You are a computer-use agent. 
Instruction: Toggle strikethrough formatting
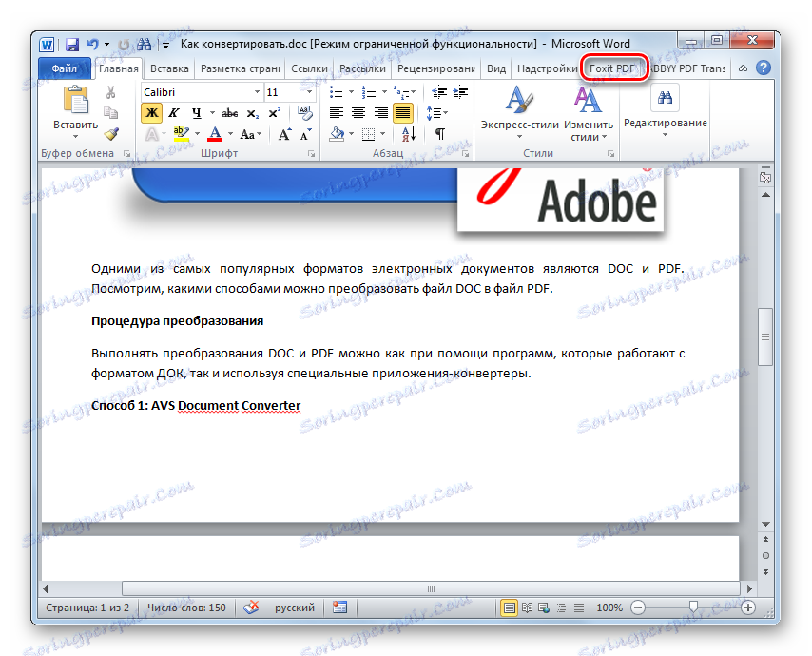coord(230,113)
